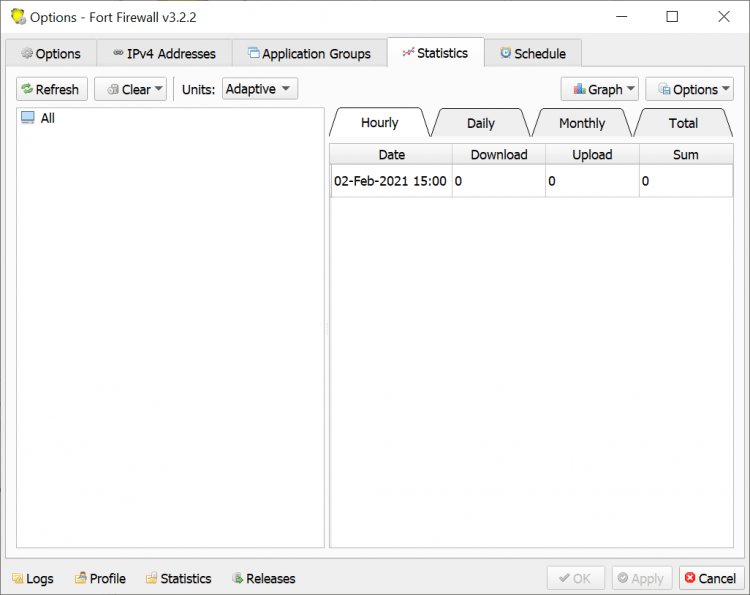Open the IPv4 Addresses tab
The width and height of the screenshot is (750, 595).
click(x=164, y=53)
